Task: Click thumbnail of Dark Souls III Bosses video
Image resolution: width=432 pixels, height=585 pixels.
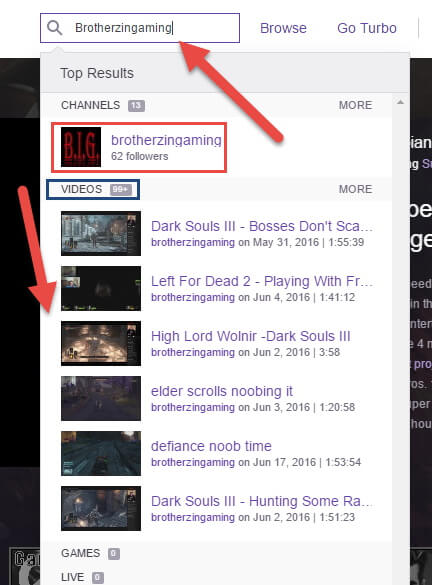Action: [x=101, y=234]
